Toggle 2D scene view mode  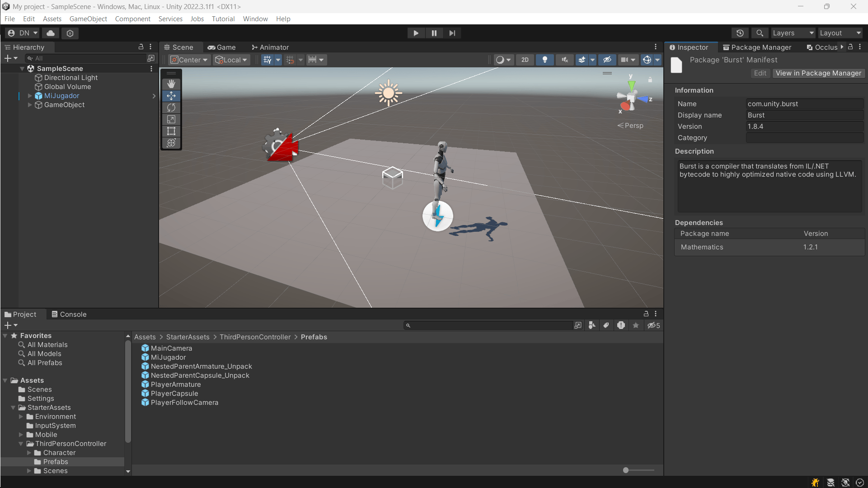[x=525, y=60]
